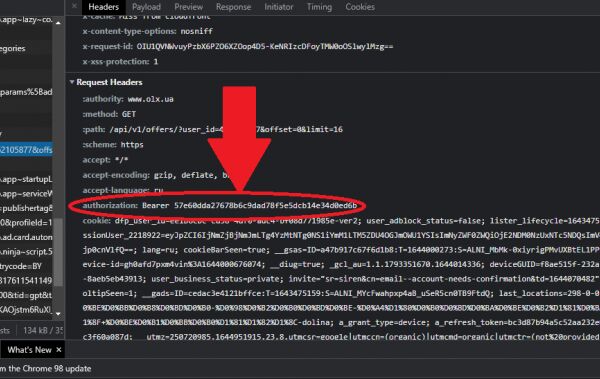
Task: Open the Timing tab
Action: pos(319,7)
